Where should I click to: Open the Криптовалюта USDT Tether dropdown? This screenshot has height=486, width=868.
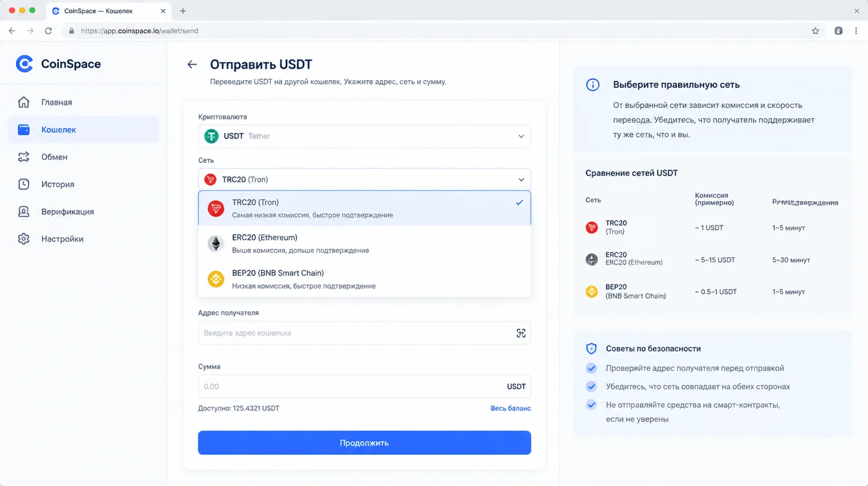pos(364,136)
